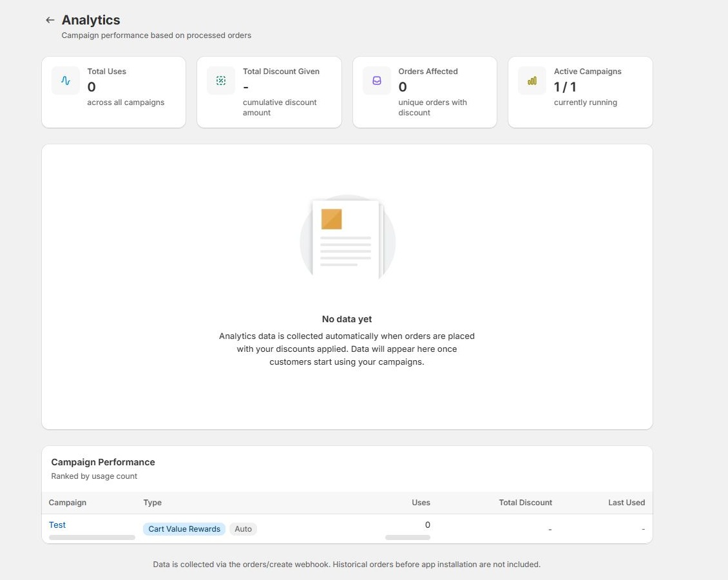Click the Auto badge in Test row
Screen dimensions: 728x580
pyautogui.click(x=244, y=529)
